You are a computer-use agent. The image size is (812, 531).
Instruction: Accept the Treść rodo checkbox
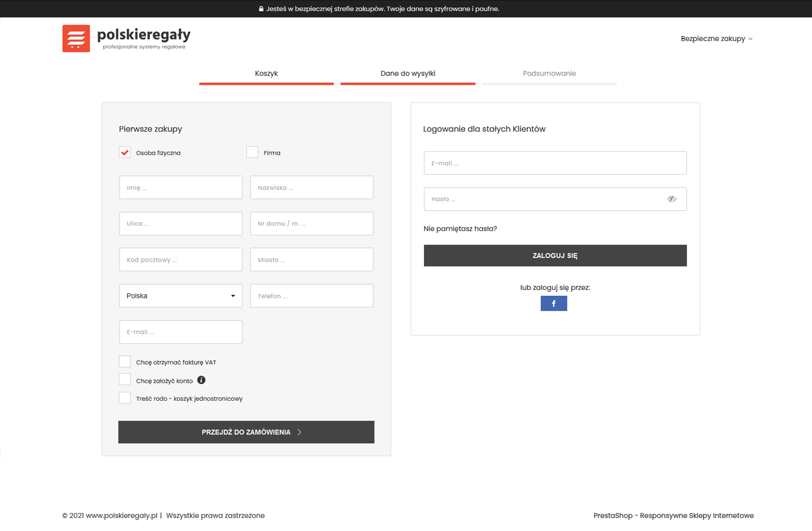pos(125,398)
